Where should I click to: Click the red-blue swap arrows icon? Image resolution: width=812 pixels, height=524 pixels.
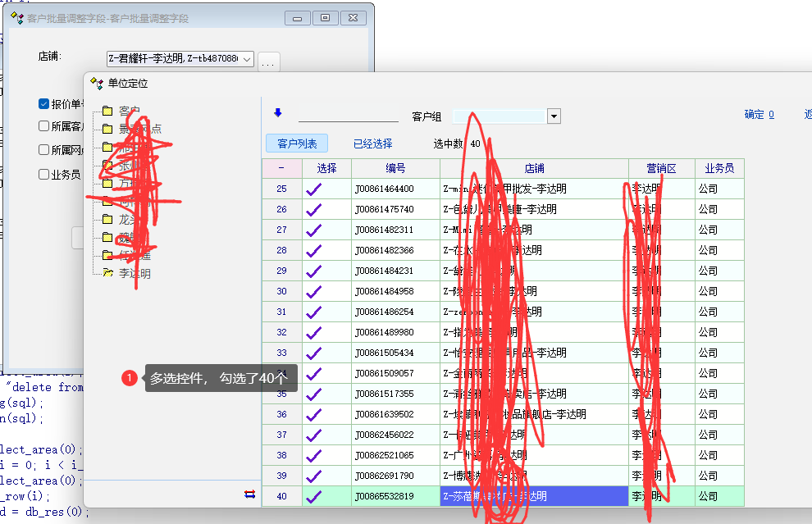click(x=249, y=494)
